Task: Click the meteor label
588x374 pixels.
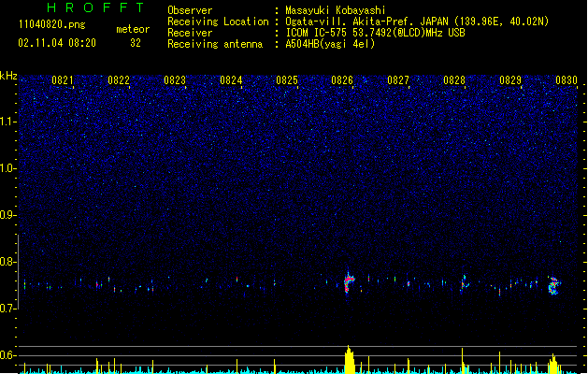Action: (x=133, y=29)
